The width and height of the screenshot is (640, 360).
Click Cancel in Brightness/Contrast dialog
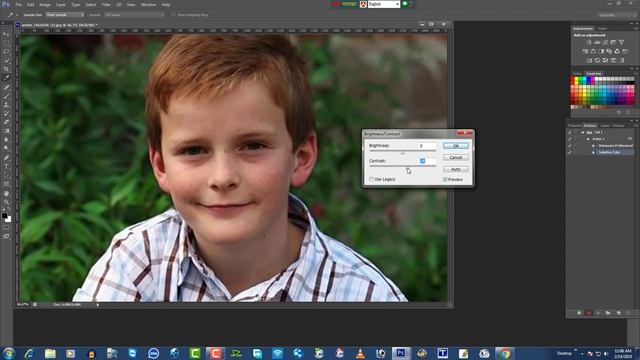pyautogui.click(x=456, y=158)
